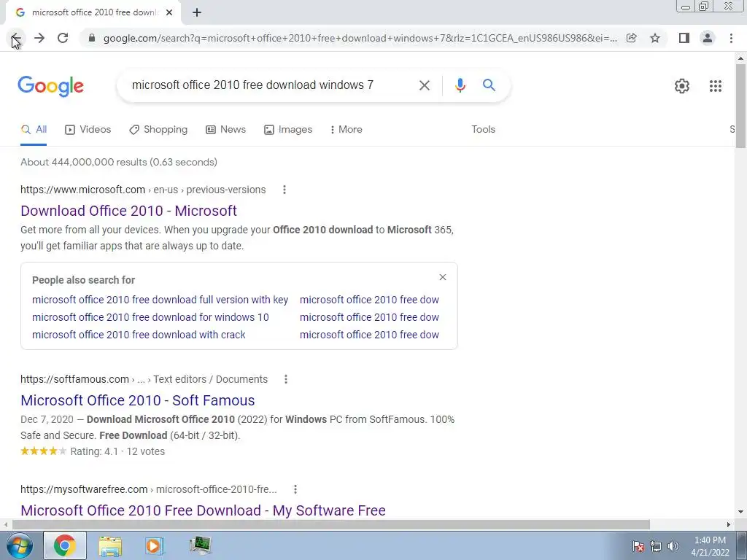Search free download with crack suggestion
Viewport: 747px width, 560px height.
point(139,335)
